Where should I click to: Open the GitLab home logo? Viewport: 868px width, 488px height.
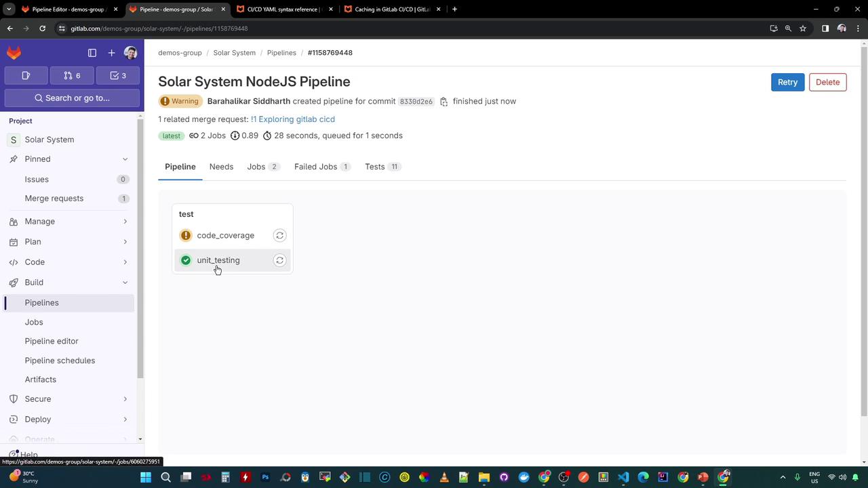[14, 53]
